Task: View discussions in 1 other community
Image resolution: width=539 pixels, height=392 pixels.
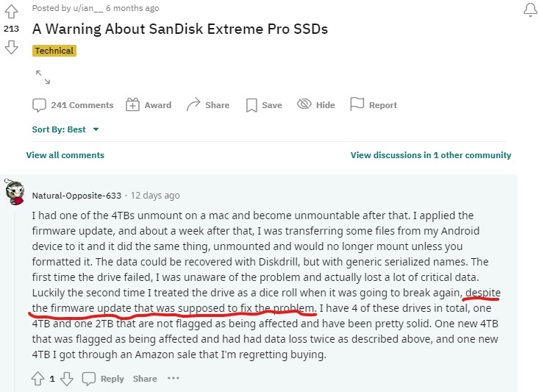Action: 431,155
